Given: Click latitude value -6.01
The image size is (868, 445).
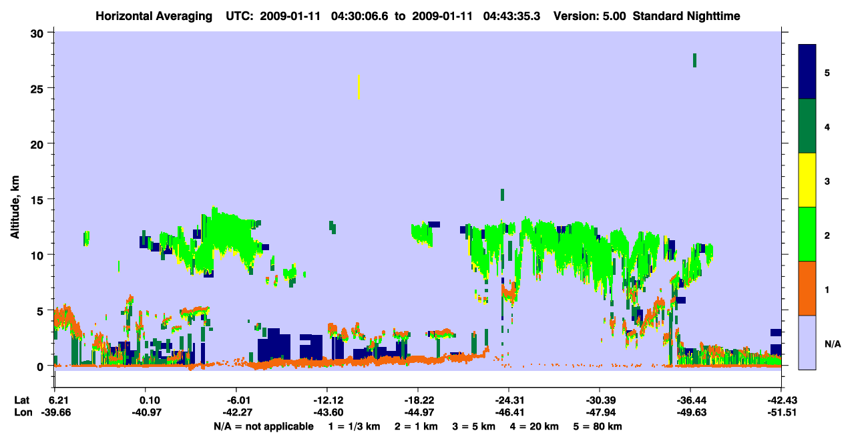Looking at the screenshot, I should point(238,400).
